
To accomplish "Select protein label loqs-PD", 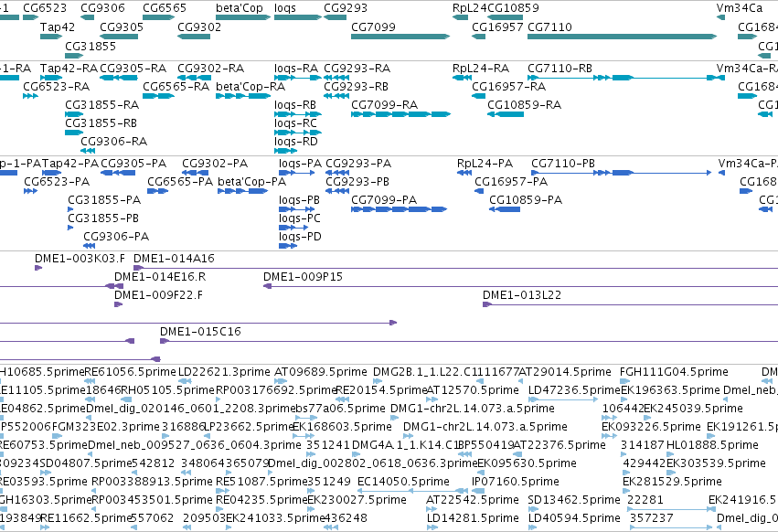I will pyautogui.click(x=300, y=237).
